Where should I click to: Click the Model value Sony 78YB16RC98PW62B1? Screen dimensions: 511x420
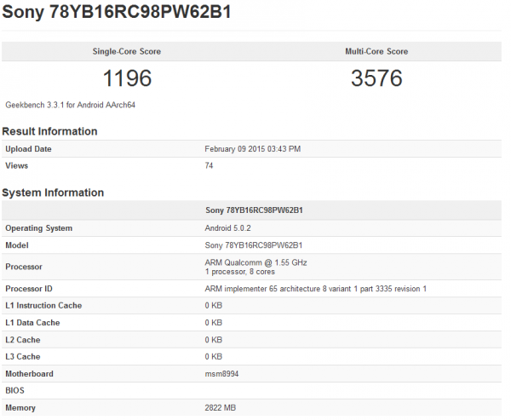(x=254, y=245)
